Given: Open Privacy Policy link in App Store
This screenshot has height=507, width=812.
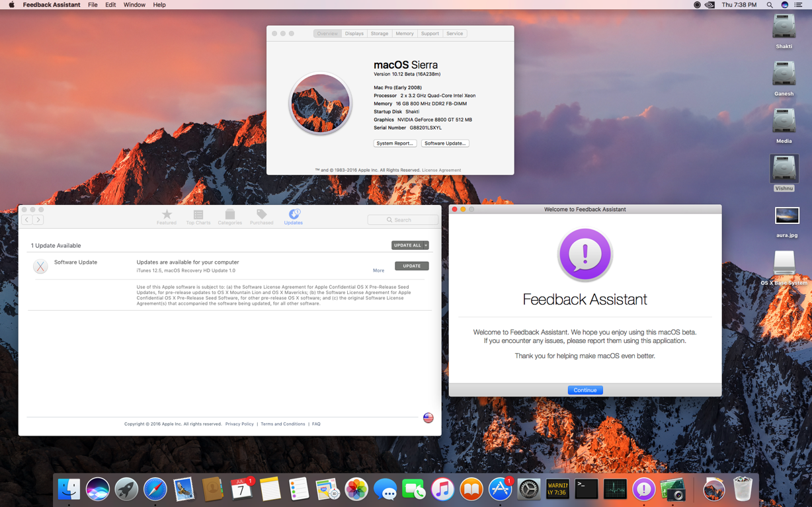Looking at the screenshot, I should click(x=239, y=424).
